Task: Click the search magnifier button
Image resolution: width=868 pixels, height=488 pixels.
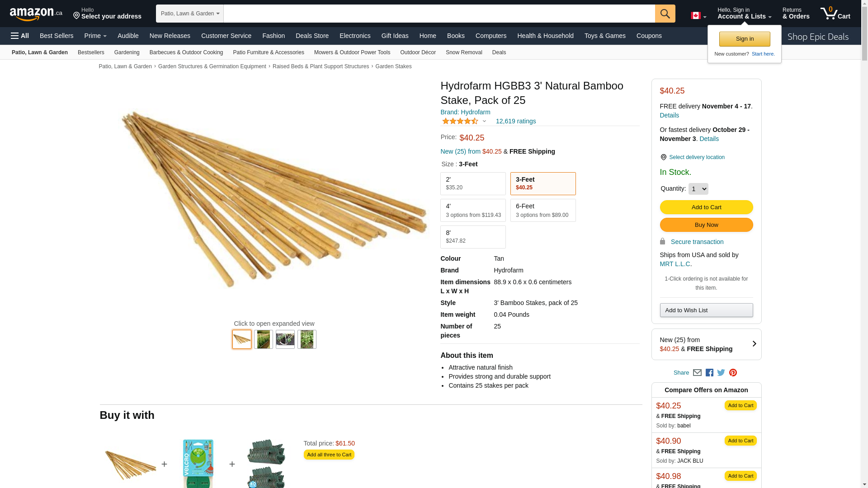Action: pyautogui.click(x=665, y=14)
